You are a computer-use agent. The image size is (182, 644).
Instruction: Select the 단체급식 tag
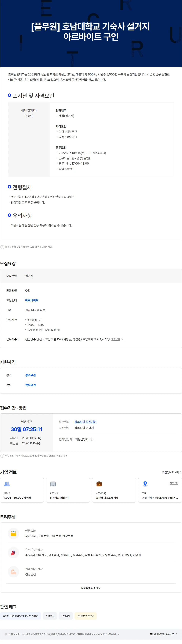coord(66,616)
